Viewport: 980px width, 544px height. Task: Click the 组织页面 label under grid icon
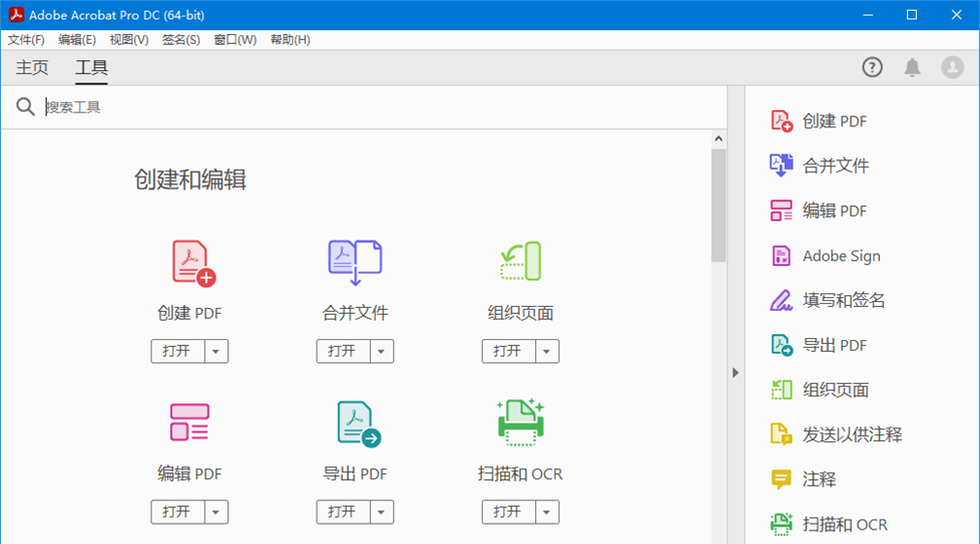coord(521,313)
